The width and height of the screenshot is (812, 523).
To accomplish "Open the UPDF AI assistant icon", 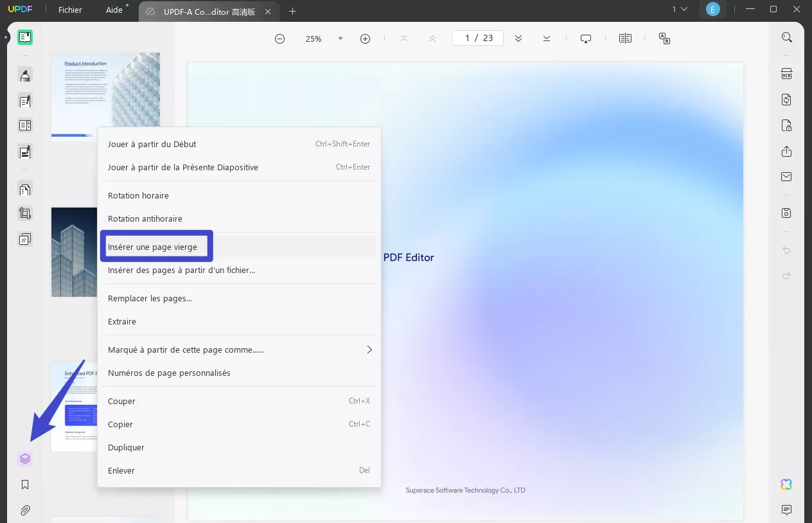I will pos(786,484).
